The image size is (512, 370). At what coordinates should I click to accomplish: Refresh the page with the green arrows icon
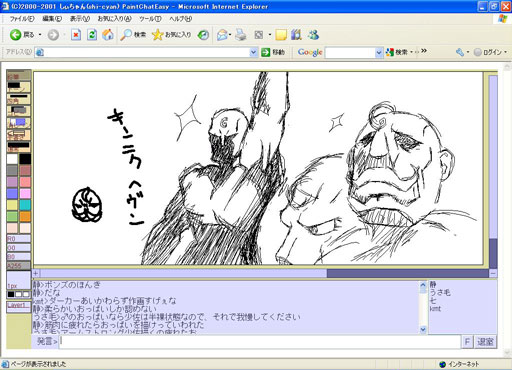pos(92,35)
